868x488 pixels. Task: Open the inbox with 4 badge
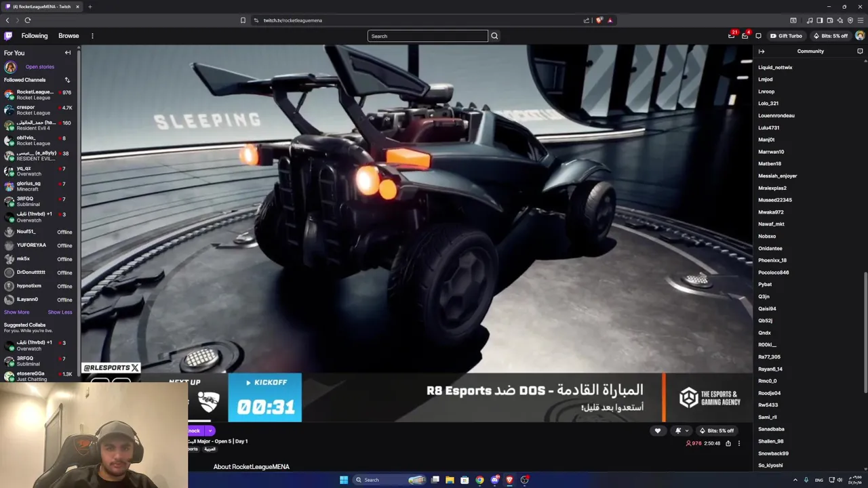tap(745, 35)
